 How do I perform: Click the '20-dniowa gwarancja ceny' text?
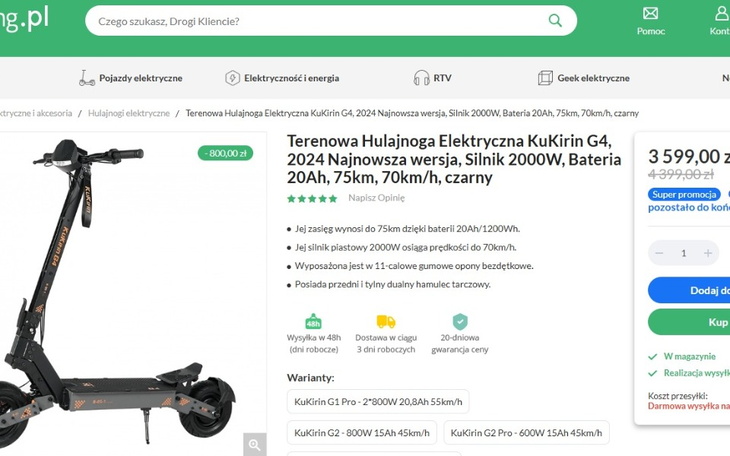tap(460, 343)
